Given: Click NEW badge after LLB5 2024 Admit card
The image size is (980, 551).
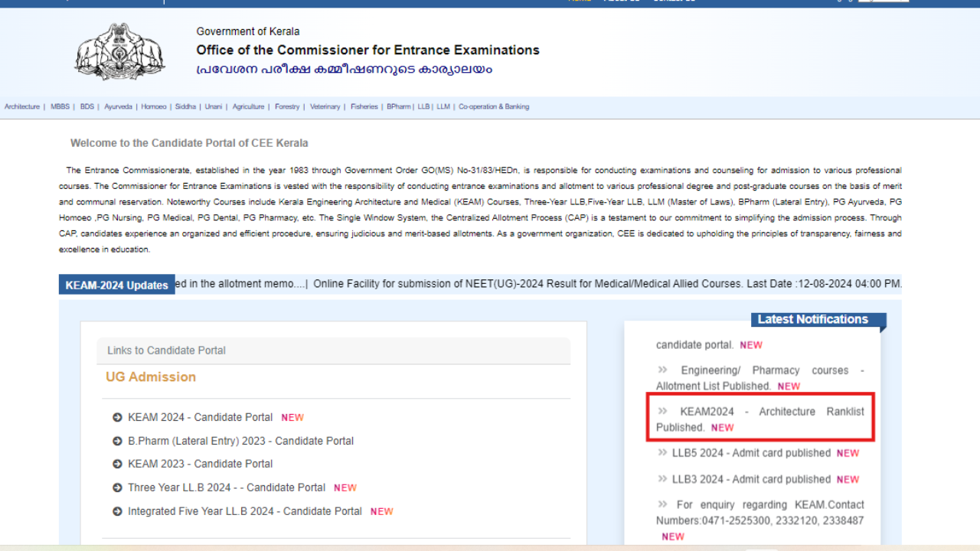Looking at the screenshot, I should [x=848, y=453].
